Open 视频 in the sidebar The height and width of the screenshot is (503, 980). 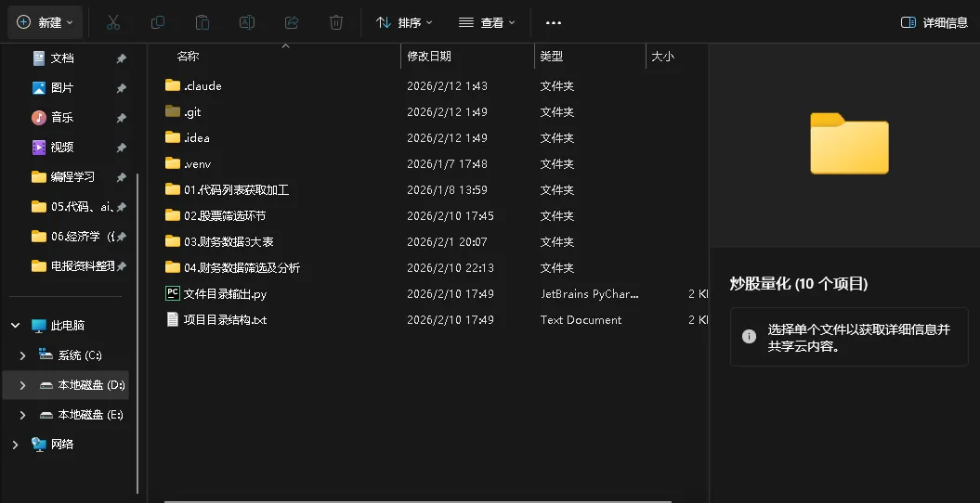(62, 148)
